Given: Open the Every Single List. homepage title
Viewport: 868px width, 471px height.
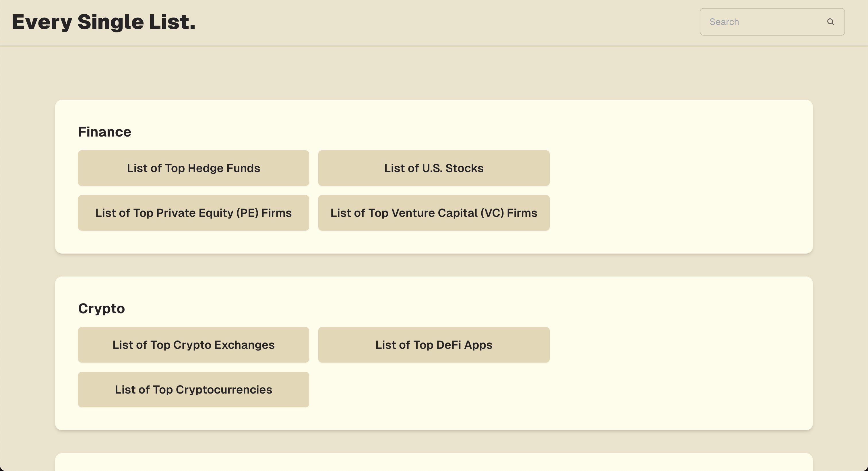Looking at the screenshot, I should pos(103,22).
